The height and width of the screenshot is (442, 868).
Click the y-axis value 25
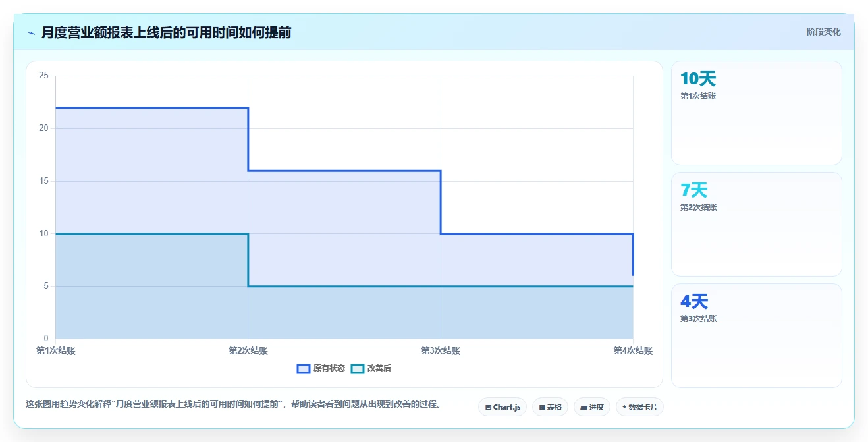point(44,76)
